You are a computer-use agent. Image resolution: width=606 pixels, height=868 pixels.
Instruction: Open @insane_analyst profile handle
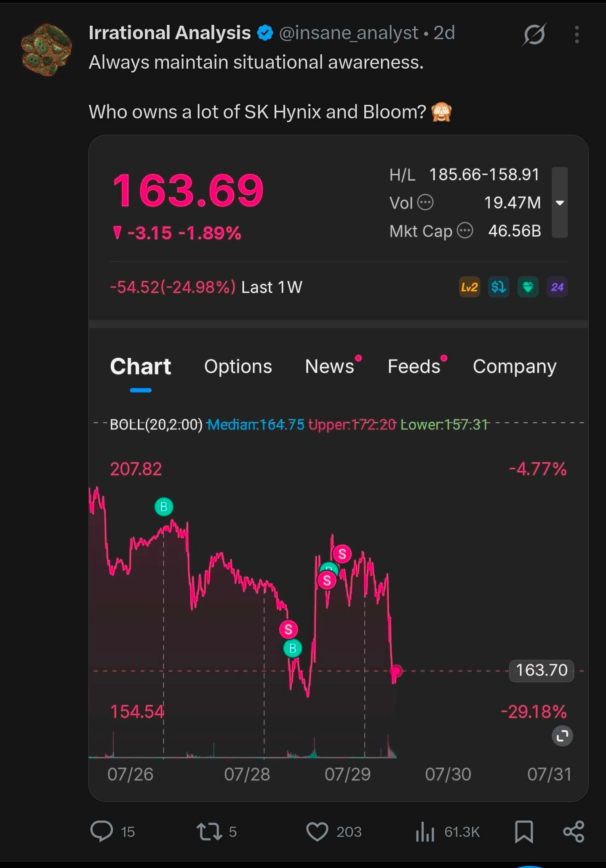349,33
